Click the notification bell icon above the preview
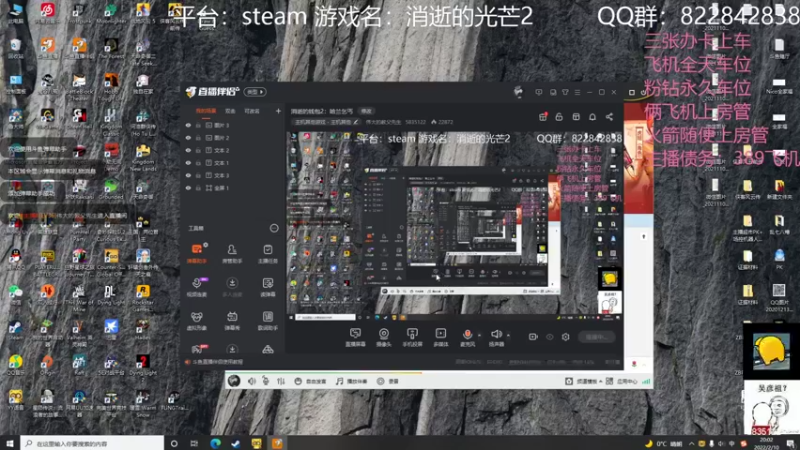 tap(592, 117)
